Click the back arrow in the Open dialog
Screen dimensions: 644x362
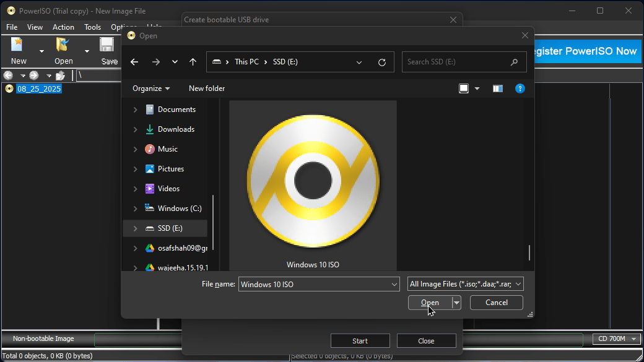pos(134,62)
